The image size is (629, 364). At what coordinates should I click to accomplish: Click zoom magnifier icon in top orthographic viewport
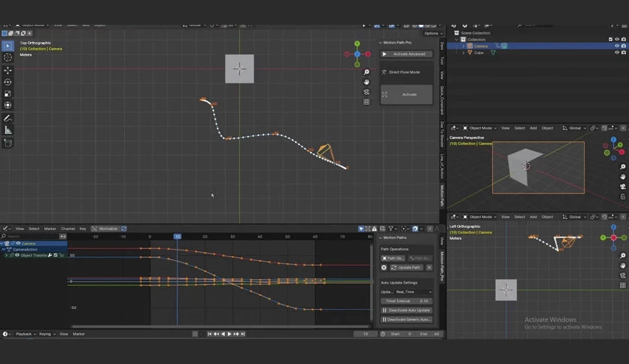366,71
